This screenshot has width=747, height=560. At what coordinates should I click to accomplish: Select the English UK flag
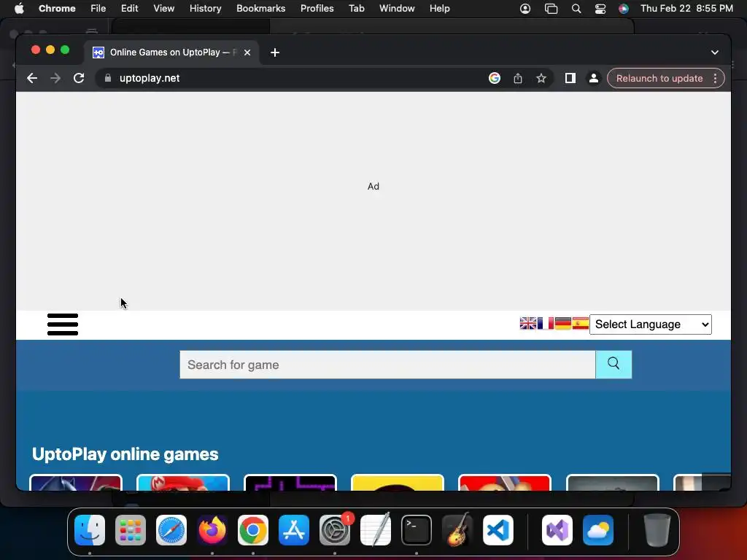click(528, 324)
